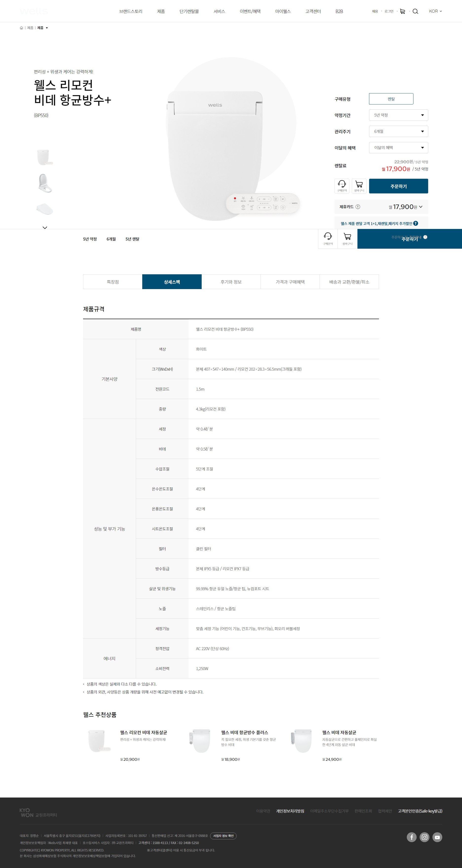This screenshot has height=868, width=462.
Task: Open the Facebook icon in footer
Action: pyautogui.click(x=411, y=837)
